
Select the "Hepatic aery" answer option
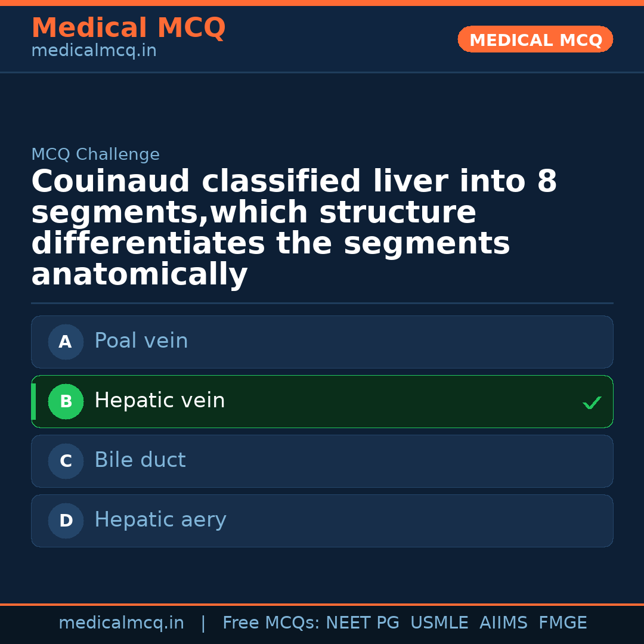tap(160, 520)
